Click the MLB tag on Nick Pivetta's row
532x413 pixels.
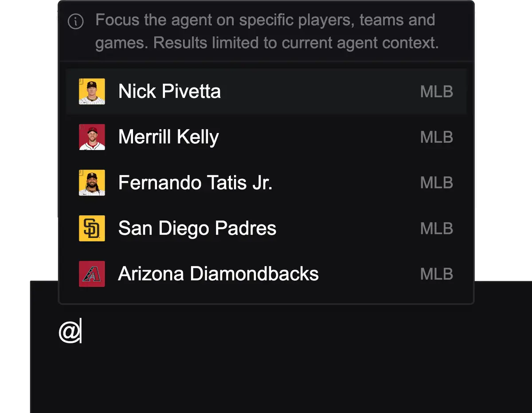[436, 91]
